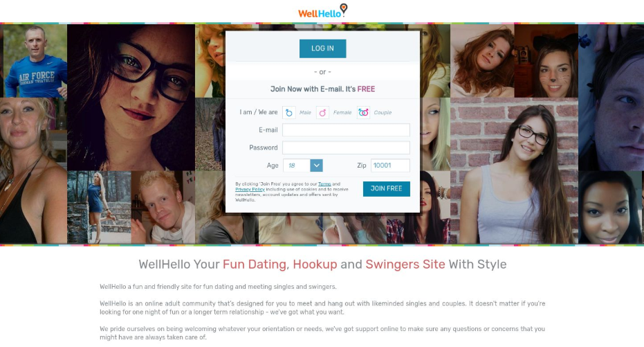Open the Age selection box showing 18
Screen dimensions: 644x347
[303, 166]
